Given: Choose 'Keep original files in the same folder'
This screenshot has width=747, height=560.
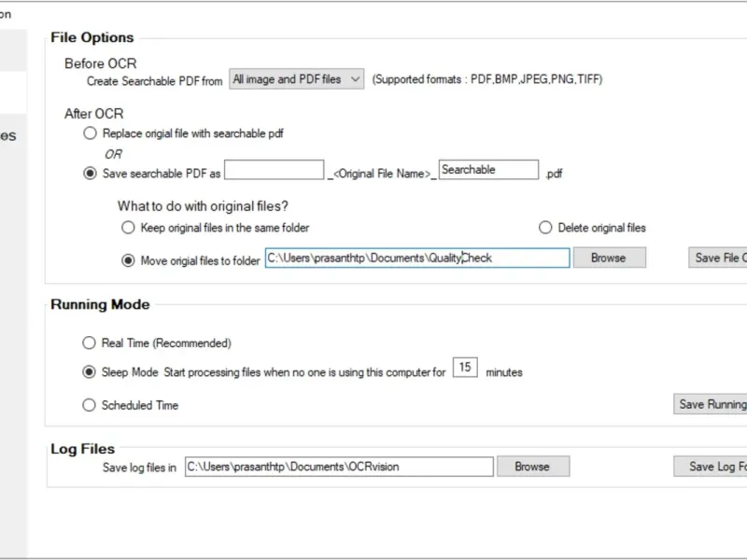Looking at the screenshot, I should 128,228.
